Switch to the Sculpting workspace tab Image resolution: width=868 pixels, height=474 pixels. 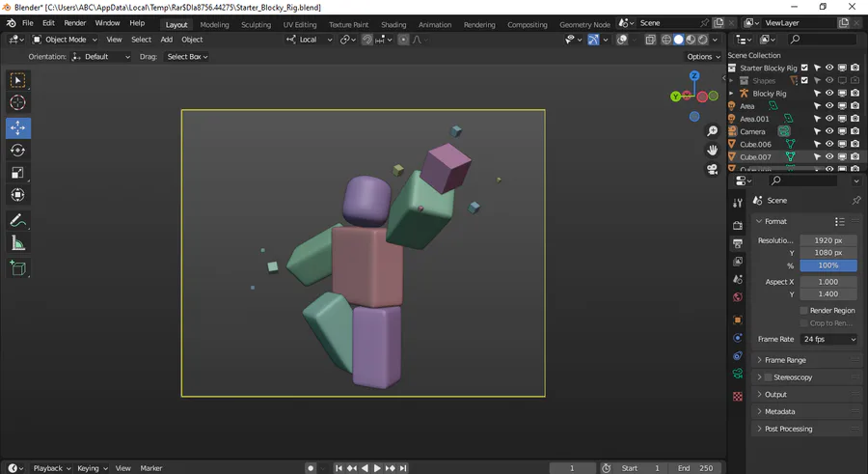[x=256, y=24]
